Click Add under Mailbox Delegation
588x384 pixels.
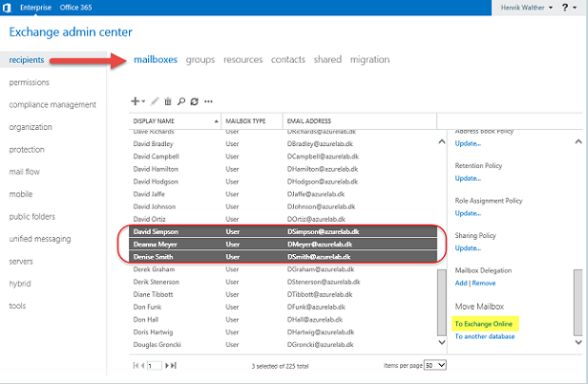(x=461, y=283)
